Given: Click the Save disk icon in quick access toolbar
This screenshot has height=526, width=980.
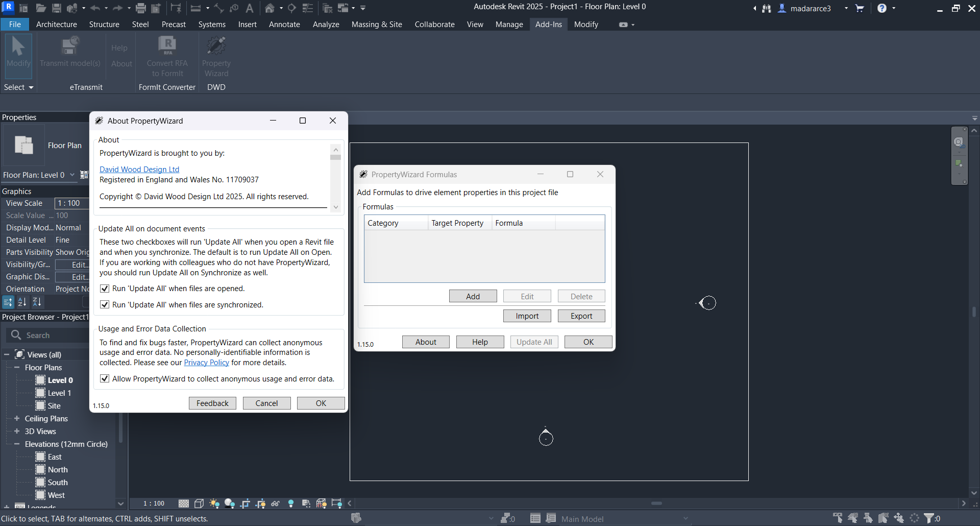Looking at the screenshot, I should (x=57, y=8).
